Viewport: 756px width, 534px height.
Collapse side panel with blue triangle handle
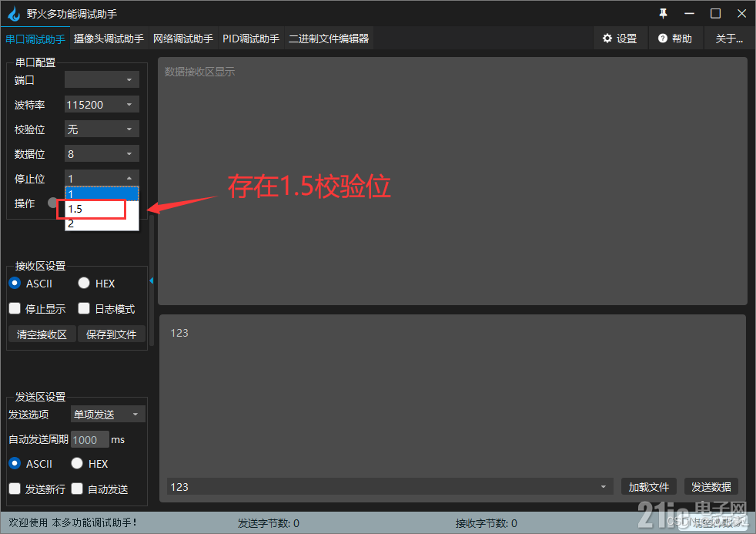click(152, 280)
